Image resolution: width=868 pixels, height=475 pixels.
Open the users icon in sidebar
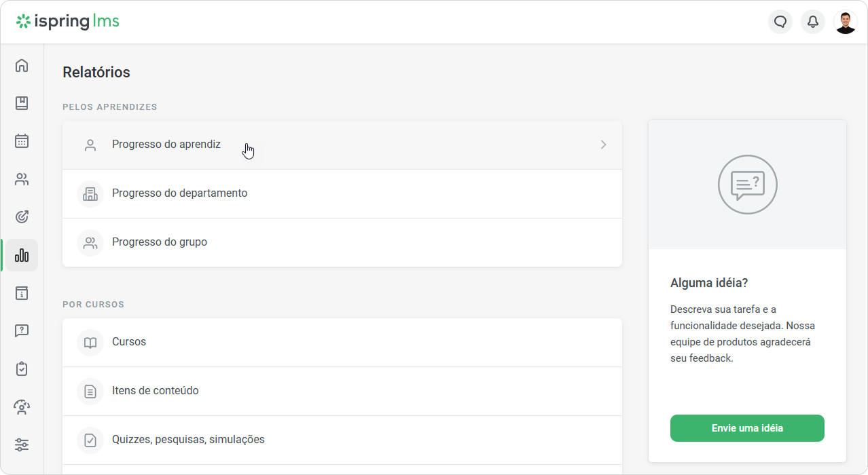tap(22, 179)
